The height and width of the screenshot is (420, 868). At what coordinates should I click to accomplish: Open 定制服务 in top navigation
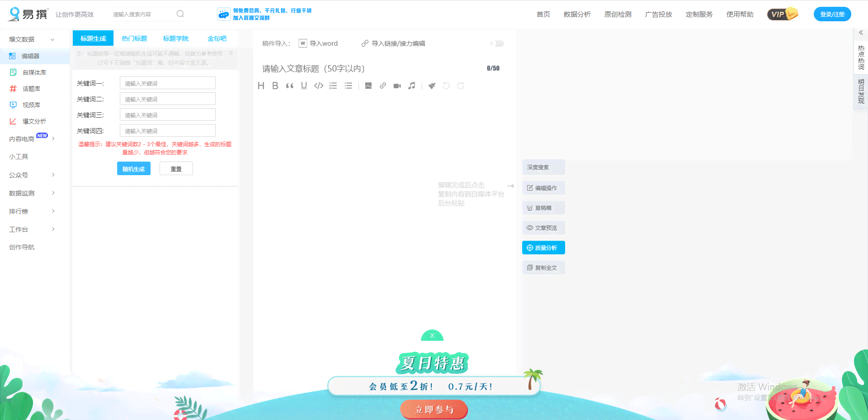pyautogui.click(x=699, y=14)
